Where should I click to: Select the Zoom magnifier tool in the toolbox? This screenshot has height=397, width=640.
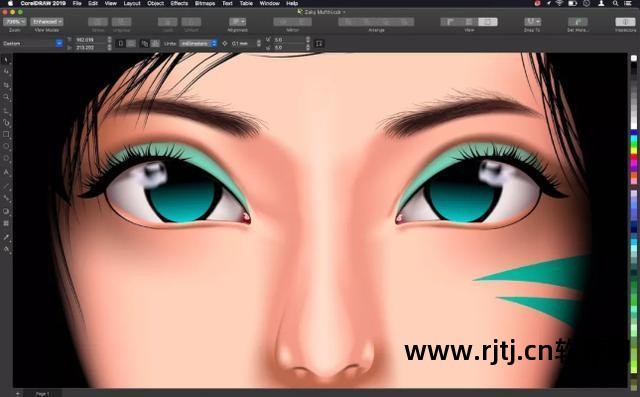(x=6, y=97)
